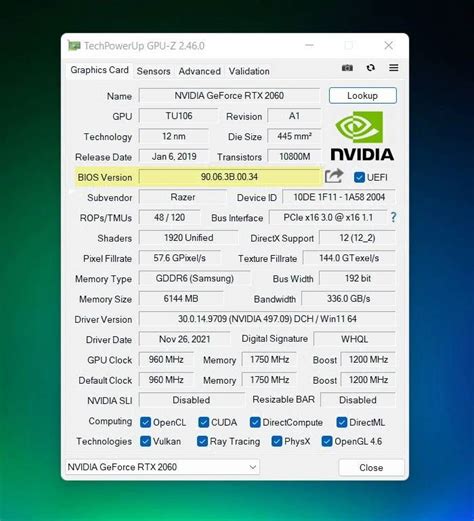The height and width of the screenshot is (521, 474).
Task: Toggle the OpenCL checkbox
Action: (x=145, y=422)
